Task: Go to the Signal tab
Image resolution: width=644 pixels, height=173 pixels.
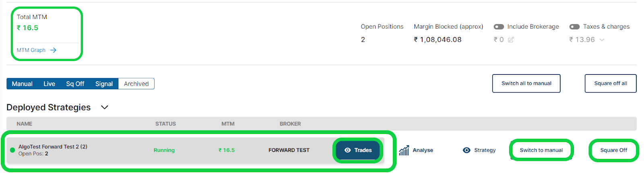Action: pyautogui.click(x=104, y=84)
